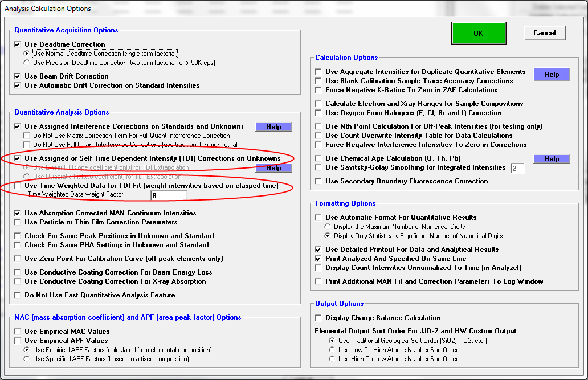The width and height of the screenshot is (588, 380).
Task: Click Help next to Aggregate Intensities option
Action: click(x=552, y=75)
